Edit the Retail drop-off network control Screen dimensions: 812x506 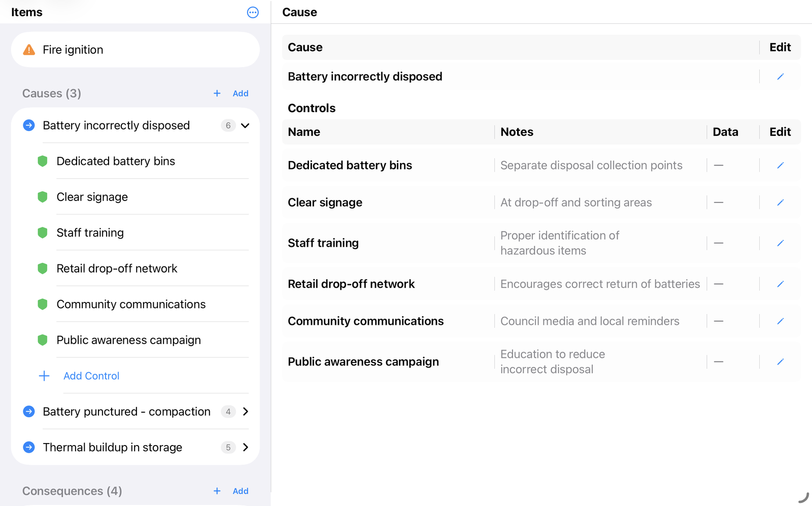click(780, 284)
